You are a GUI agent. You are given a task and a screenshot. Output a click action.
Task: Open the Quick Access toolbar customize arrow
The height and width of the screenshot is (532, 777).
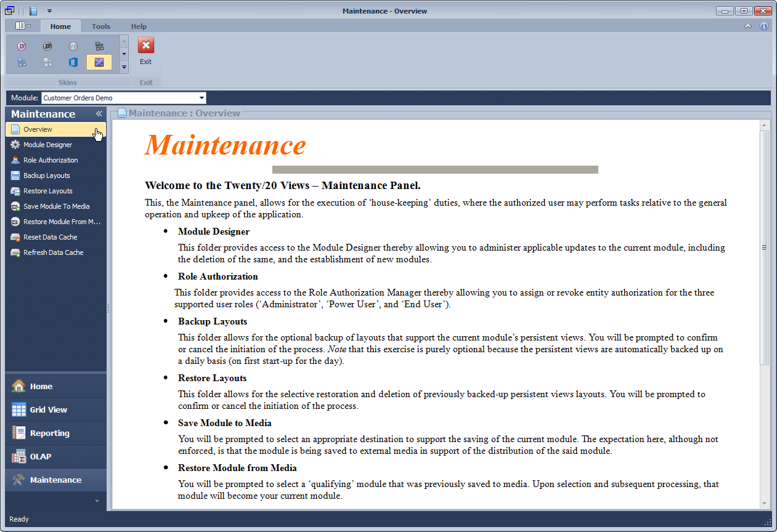[49, 11]
